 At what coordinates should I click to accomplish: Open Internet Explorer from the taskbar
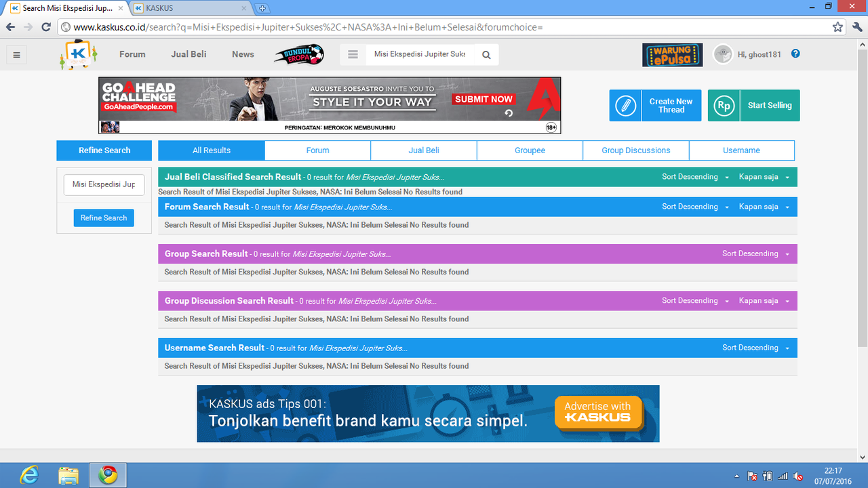point(28,476)
